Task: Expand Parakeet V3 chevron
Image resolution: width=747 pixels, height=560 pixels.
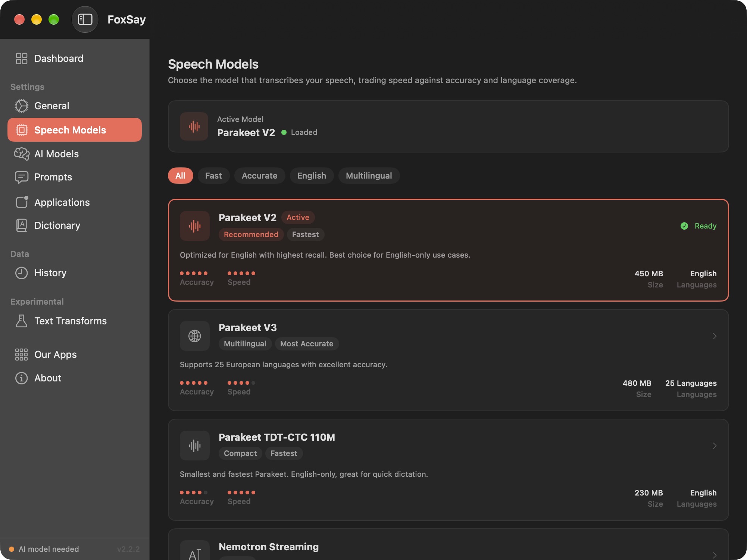Action: tap(715, 336)
